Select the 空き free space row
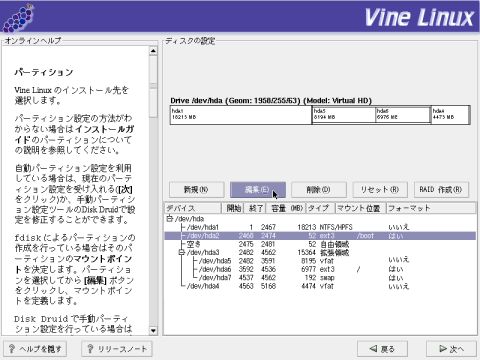480x360 pixels. tap(320, 244)
